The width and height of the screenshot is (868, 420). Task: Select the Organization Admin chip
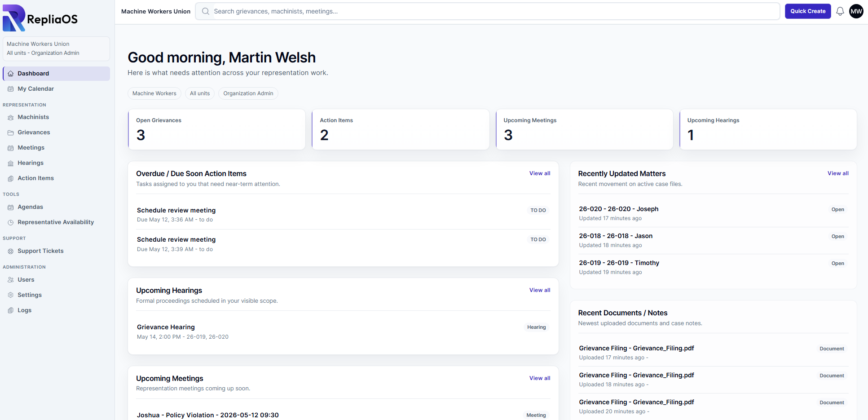[x=248, y=93]
